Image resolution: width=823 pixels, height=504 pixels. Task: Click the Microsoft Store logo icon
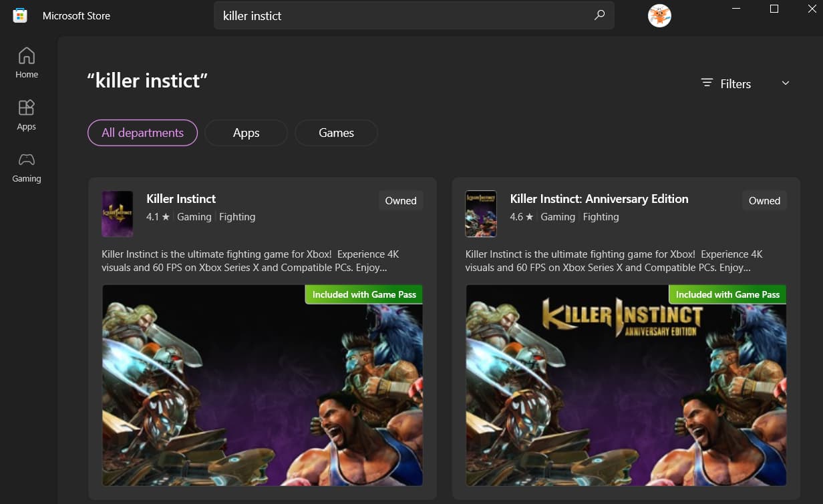coord(20,15)
